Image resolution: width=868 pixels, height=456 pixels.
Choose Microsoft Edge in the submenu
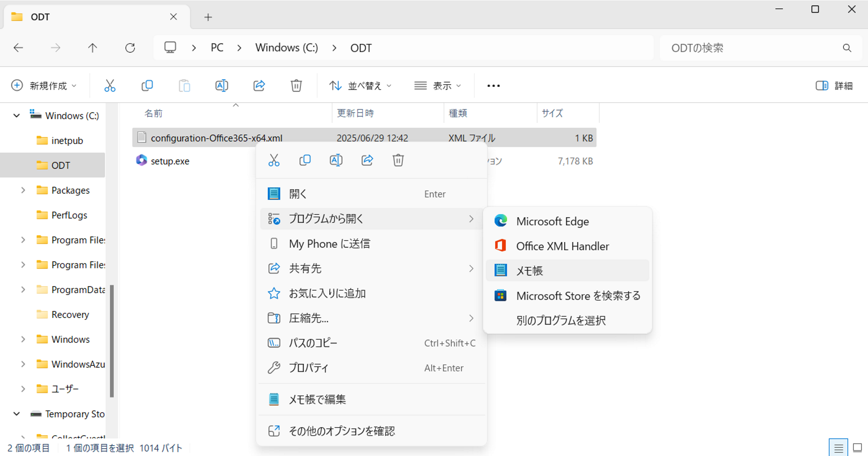tap(567, 221)
